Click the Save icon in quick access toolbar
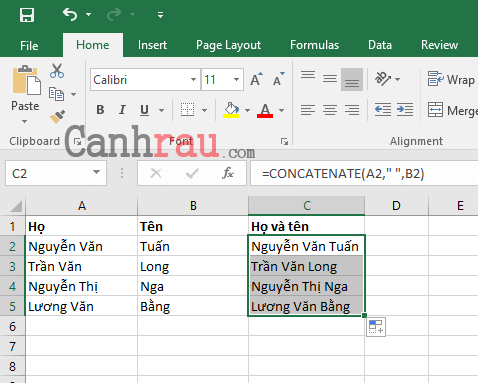Viewport: 478px width, 383px height. coord(27,15)
